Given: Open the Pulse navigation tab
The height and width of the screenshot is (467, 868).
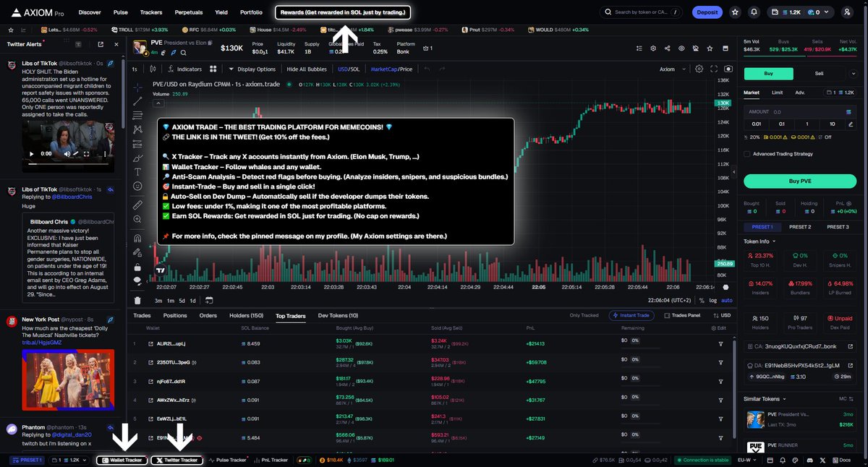Looking at the screenshot, I should (x=121, y=12).
